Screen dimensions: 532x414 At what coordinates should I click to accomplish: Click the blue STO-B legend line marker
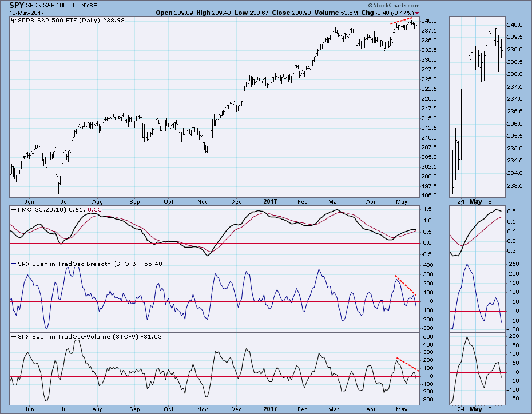click(13, 264)
